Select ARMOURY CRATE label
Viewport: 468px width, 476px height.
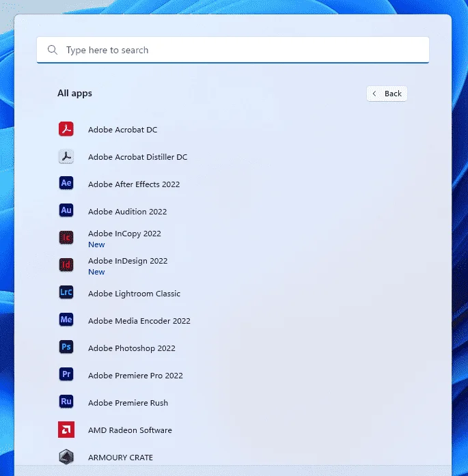(120, 458)
